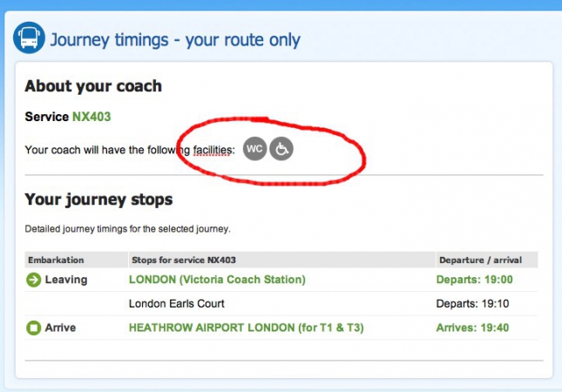Click the Departure / arrival column header
Screen dimensions: 562x392
coord(481,260)
